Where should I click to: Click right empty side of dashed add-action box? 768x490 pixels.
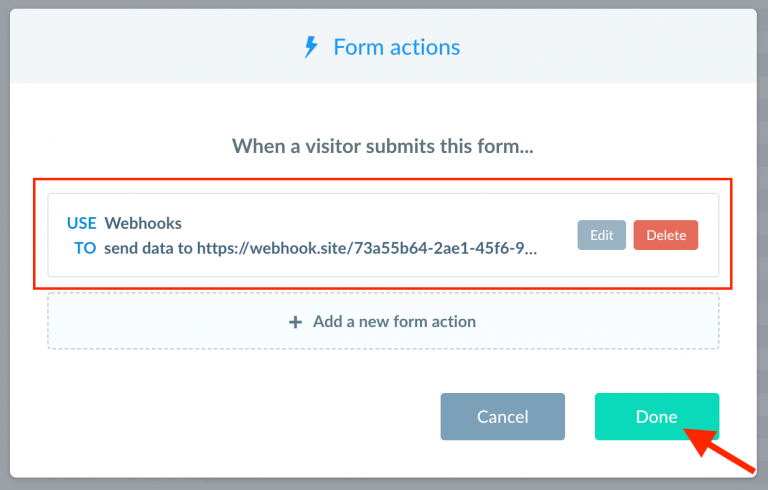tap(620, 322)
